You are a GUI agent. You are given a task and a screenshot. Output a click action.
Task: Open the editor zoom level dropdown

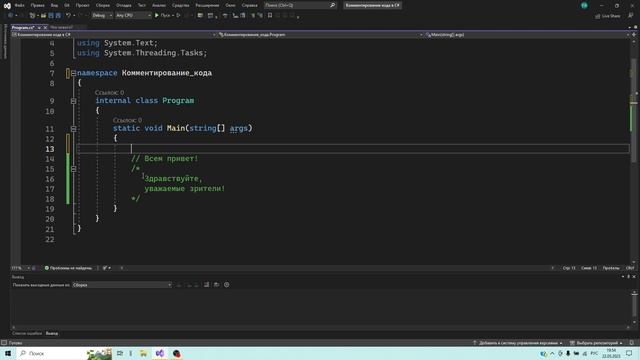click(x=20, y=268)
